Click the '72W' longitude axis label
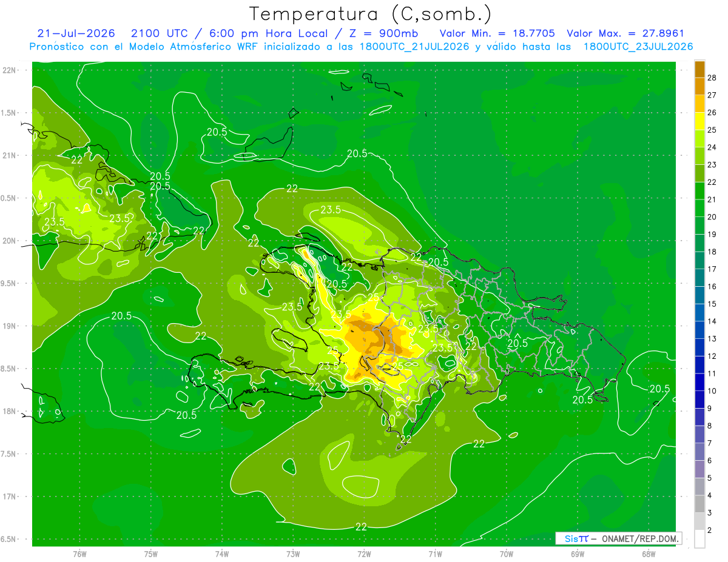728x562 pixels. [x=364, y=554]
